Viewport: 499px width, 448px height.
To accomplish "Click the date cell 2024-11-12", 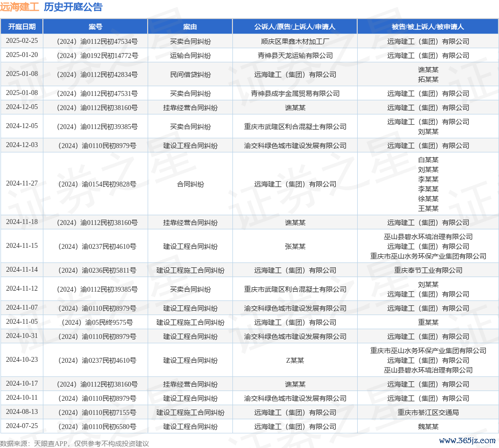I will (21, 289).
